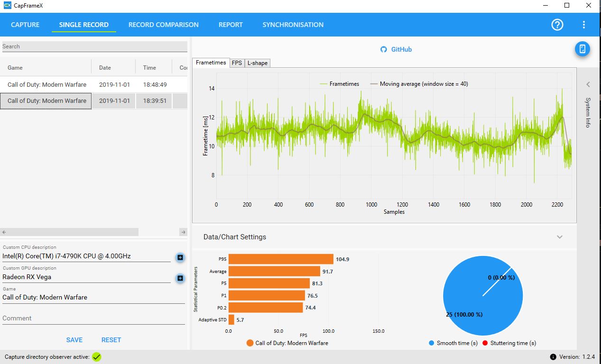
Task: Click the Custom GPU description field
Action: [x=86, y=277]
